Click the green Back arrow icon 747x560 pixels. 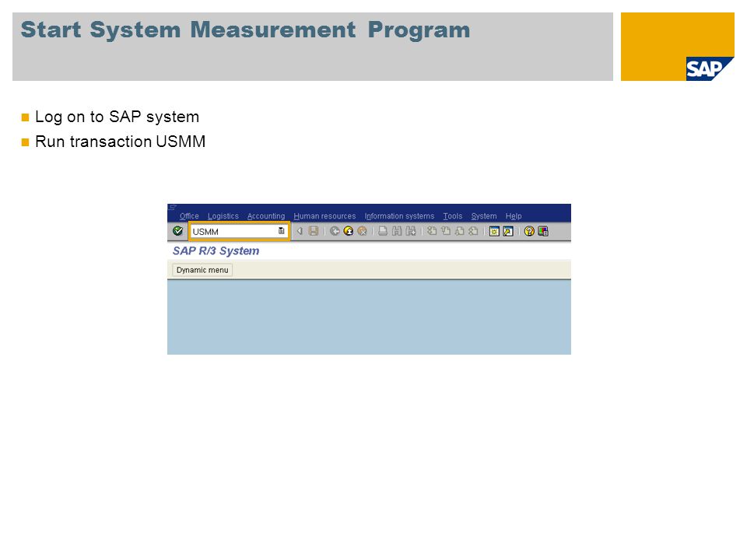[335, 232]
